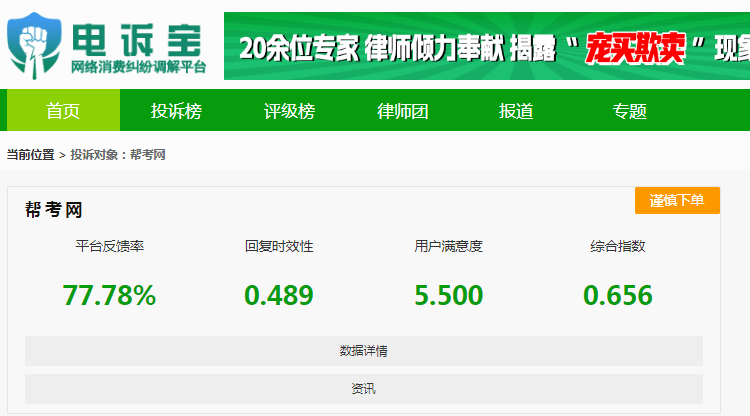This screenshot has width=750, height=416.
Task: Click the 帮考网 heading
Action: tap(54, 210)
